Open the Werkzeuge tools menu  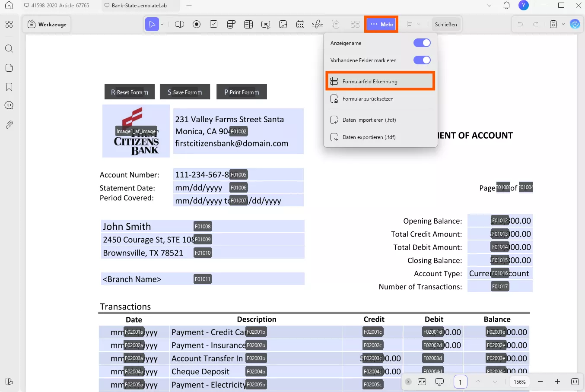point(47,24)
